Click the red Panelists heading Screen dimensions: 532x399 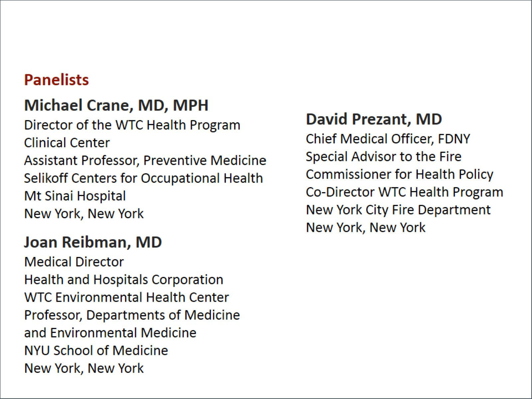[x=56, y=80]
